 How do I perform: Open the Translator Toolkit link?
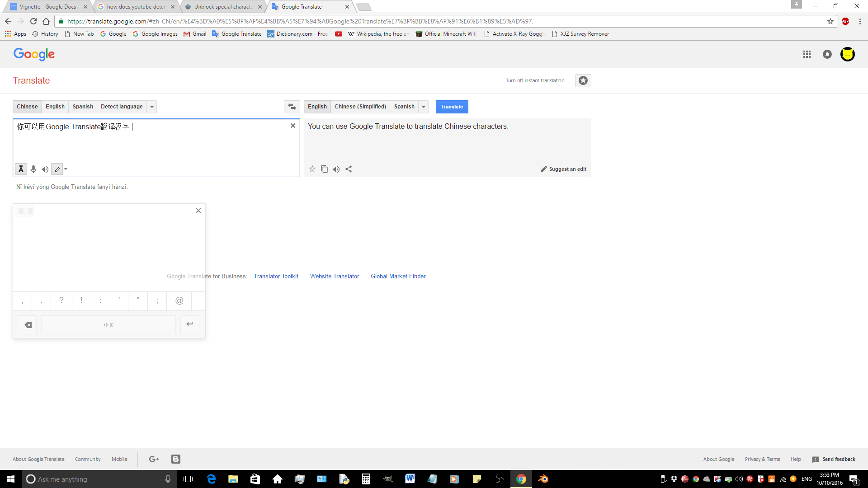276,276
